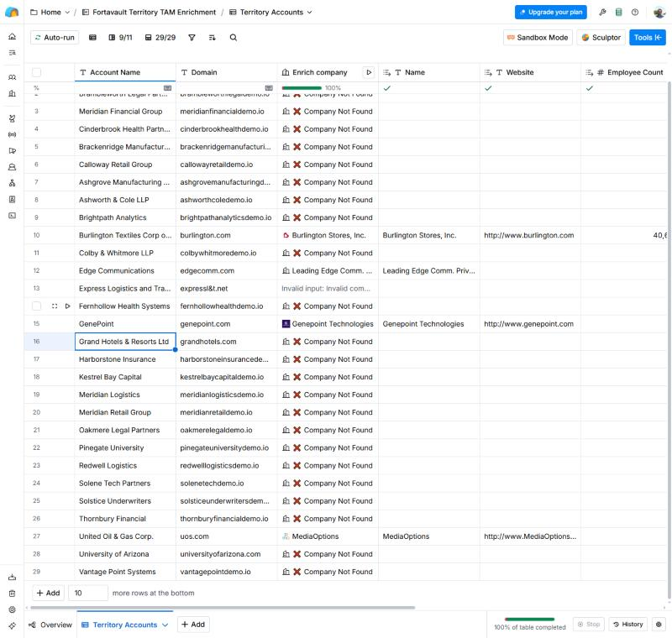672x638 pixels.
Task: Open the user profile avatar
Action: 659,12
